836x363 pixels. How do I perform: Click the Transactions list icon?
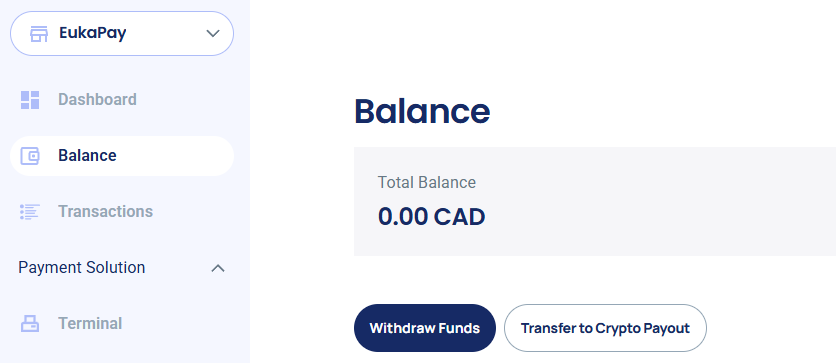pyautogui.click(x=30, y=212)
